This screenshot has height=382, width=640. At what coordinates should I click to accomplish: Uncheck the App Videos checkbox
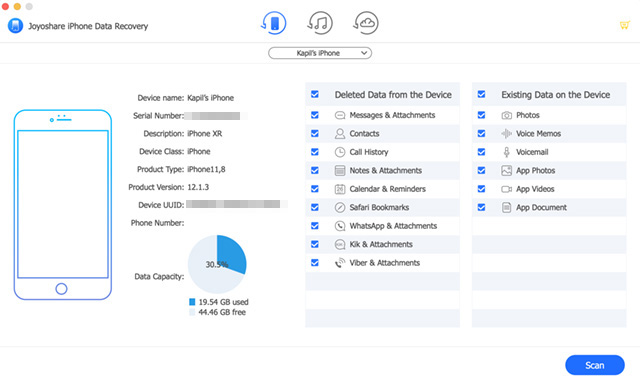pos(482,189)
